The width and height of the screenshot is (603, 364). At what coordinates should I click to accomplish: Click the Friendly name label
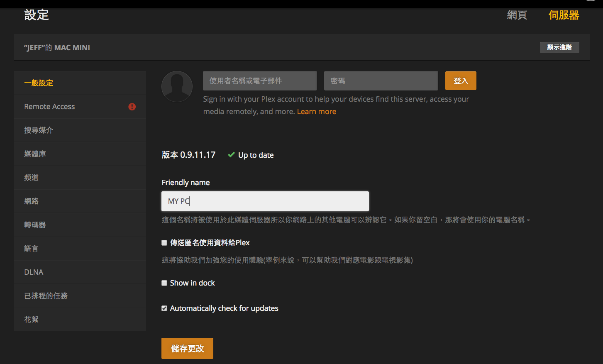pyautogui.click(x=186, y=183)
